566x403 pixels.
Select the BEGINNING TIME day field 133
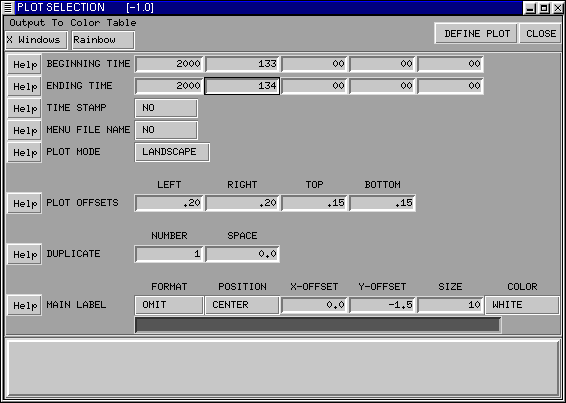click(242, 64)
